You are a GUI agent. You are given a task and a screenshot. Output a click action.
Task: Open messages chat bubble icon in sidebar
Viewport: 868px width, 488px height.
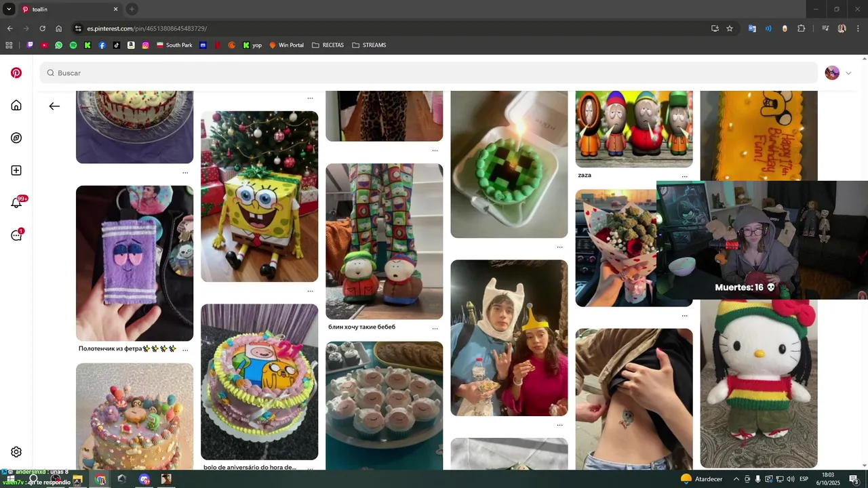click(x=16, y=235)
